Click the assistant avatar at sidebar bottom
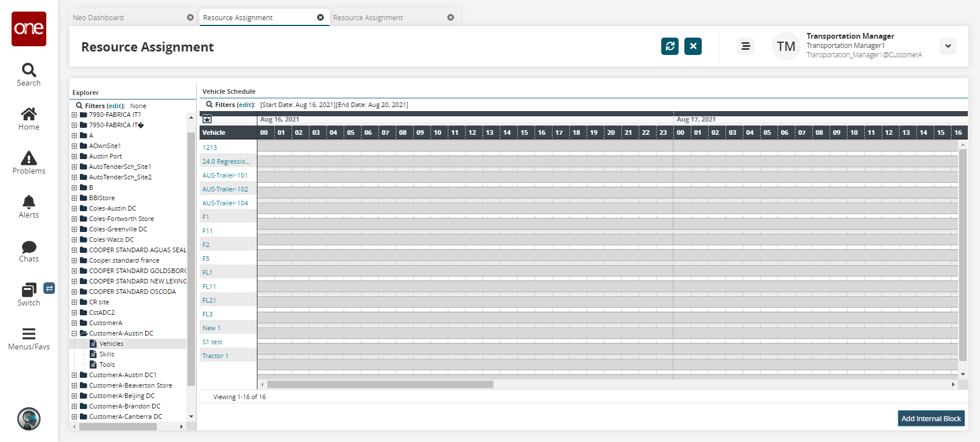Image resolution: width=980 pixels, height=442 pixels. [29, 419]
